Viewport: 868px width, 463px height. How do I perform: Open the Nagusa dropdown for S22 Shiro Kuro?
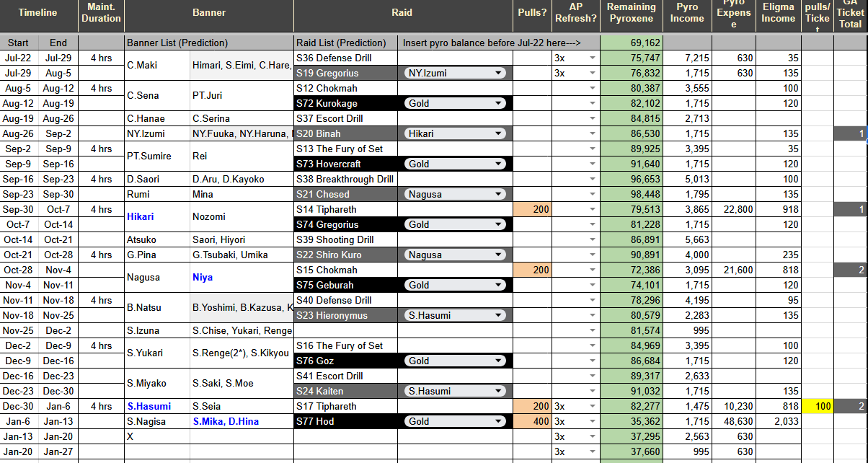[455, 255]
